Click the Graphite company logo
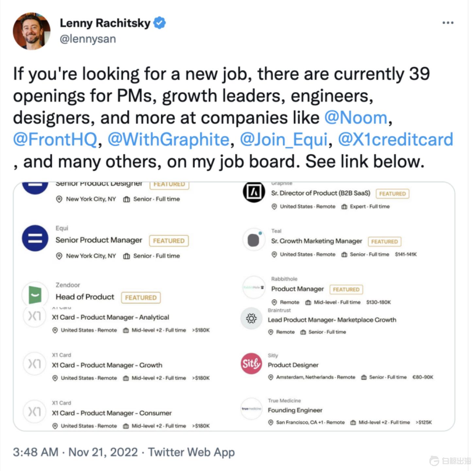This screenshot has height=471, width=476. click(254, 192)
